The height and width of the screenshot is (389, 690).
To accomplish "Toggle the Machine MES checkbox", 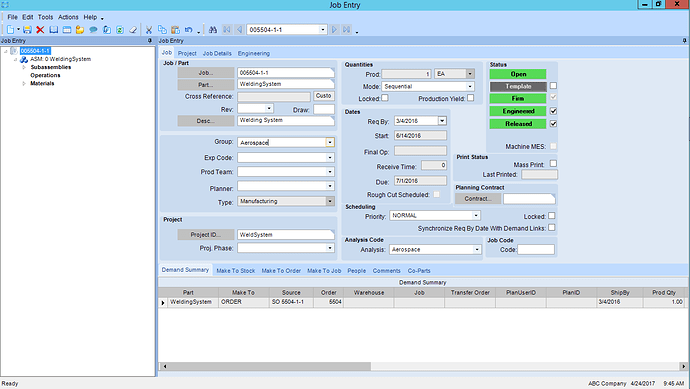I will click(x=553, y=146).
